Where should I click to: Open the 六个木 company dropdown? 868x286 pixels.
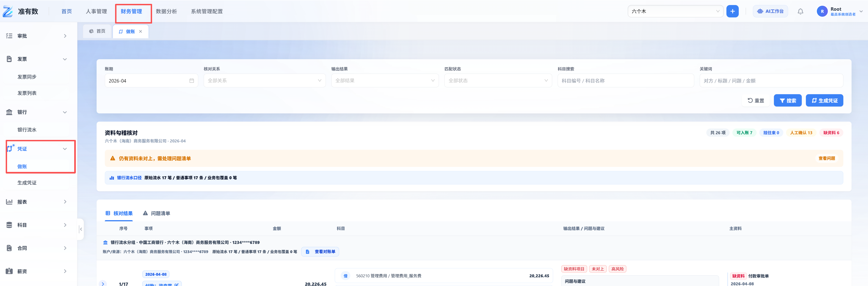[x=675, y=11]
